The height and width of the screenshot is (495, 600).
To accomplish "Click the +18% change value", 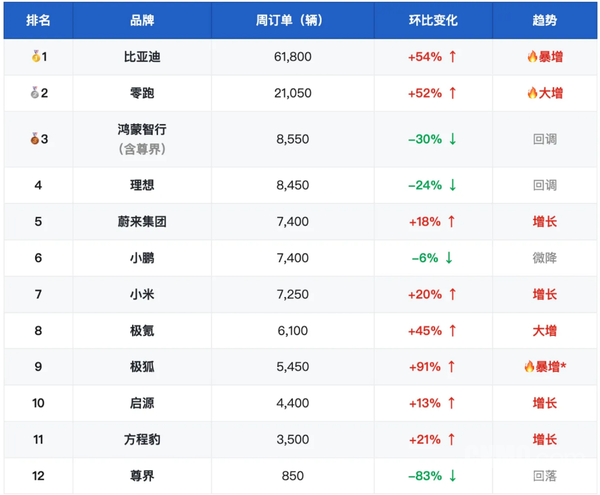I will click(425, 221).
